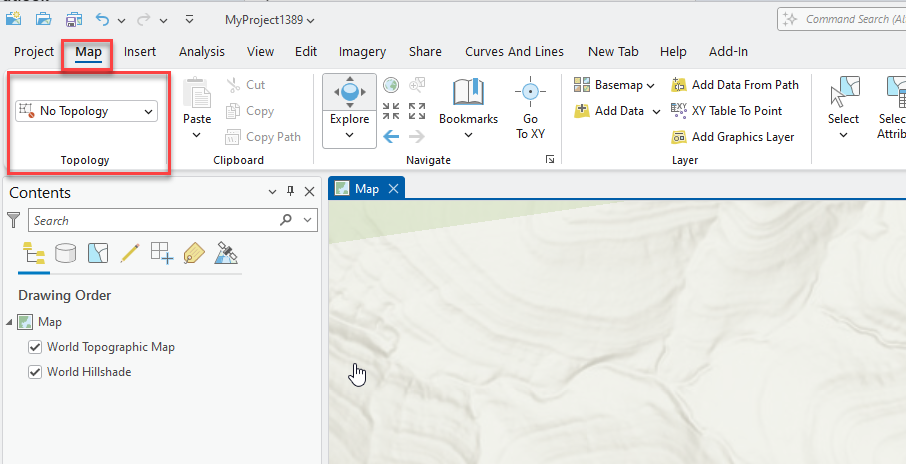
Task: Open Curves And Lines tab
Action: coord(514,51)
